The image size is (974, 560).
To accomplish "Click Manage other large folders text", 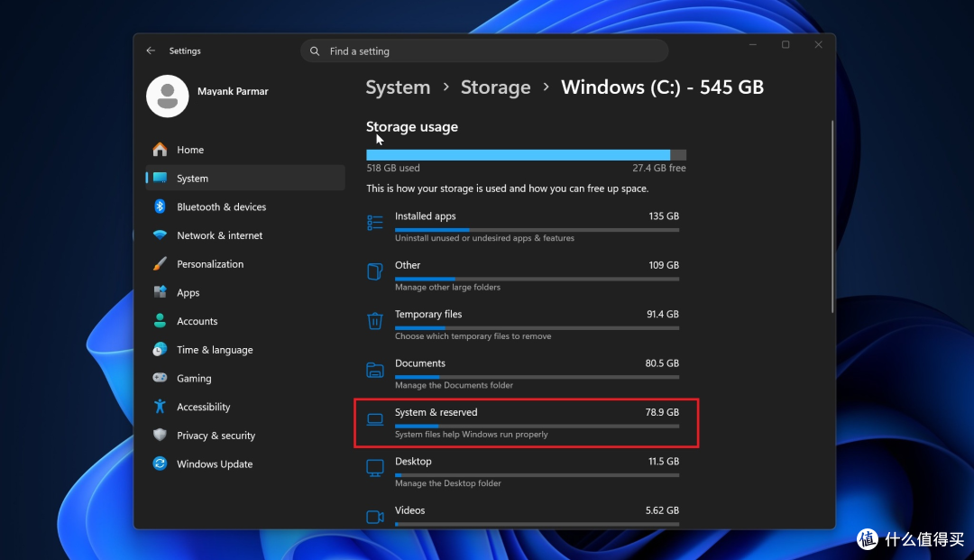I will coord(447,287).
